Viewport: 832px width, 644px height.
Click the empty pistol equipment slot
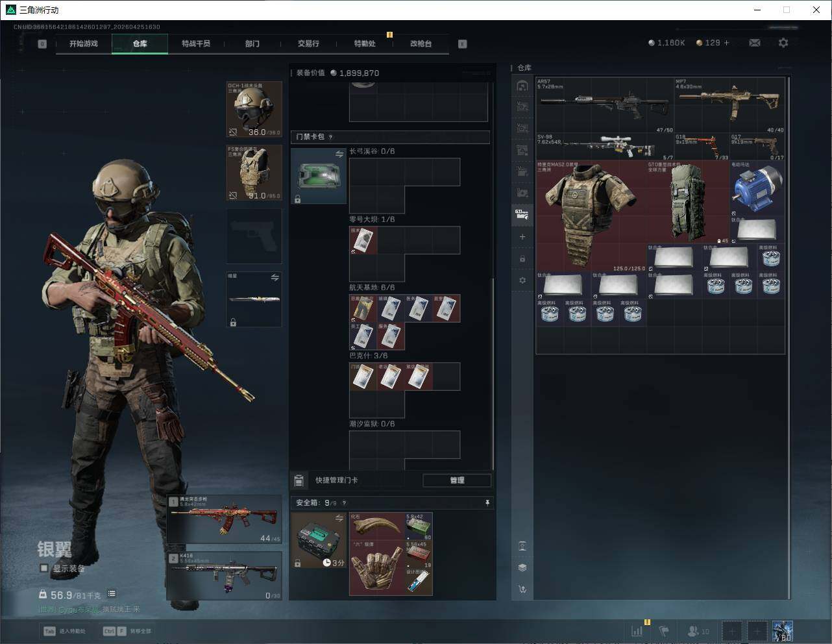[254, 236]
